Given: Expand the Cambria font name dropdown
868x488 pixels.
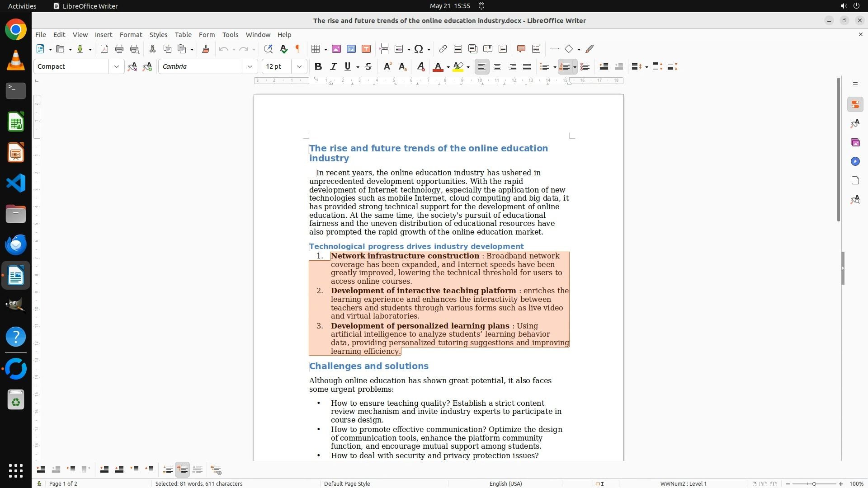Looking at the screenshot, I should coord(250,66).
